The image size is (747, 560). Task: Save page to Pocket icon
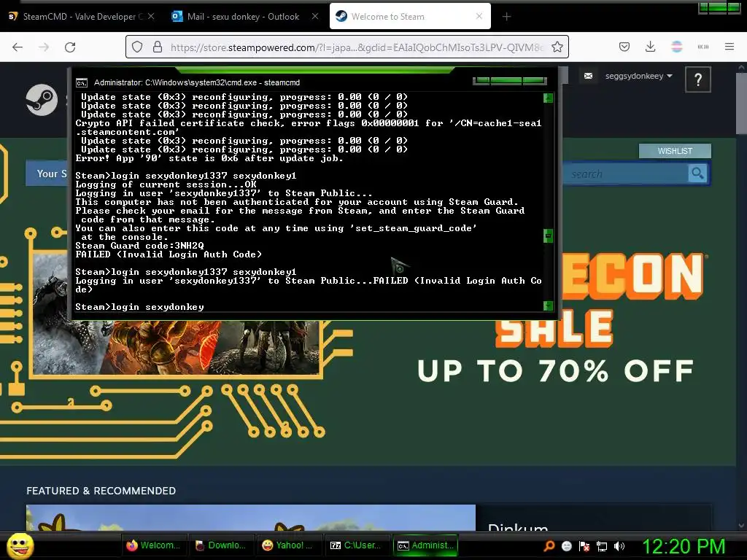pos(624,47)
